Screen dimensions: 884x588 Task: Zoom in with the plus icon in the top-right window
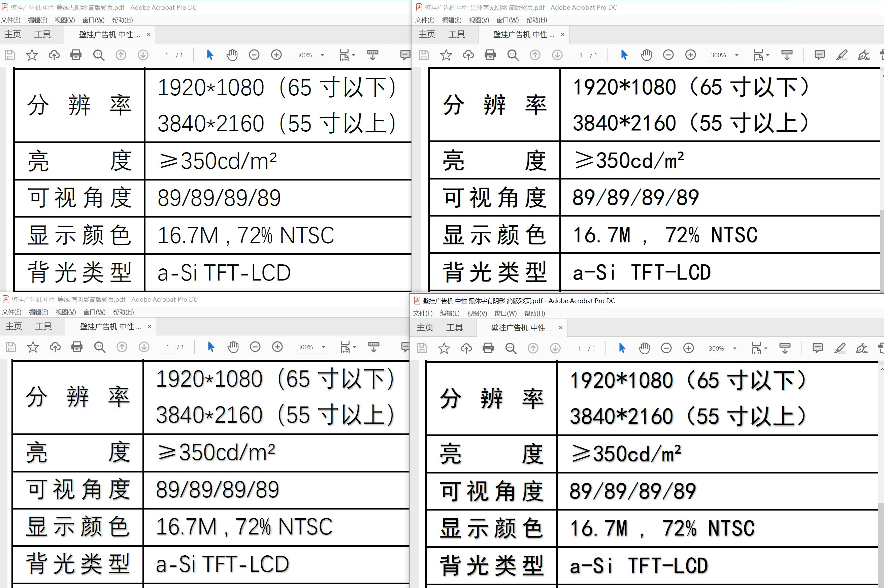pyautogui.click(x=691, y=55)
